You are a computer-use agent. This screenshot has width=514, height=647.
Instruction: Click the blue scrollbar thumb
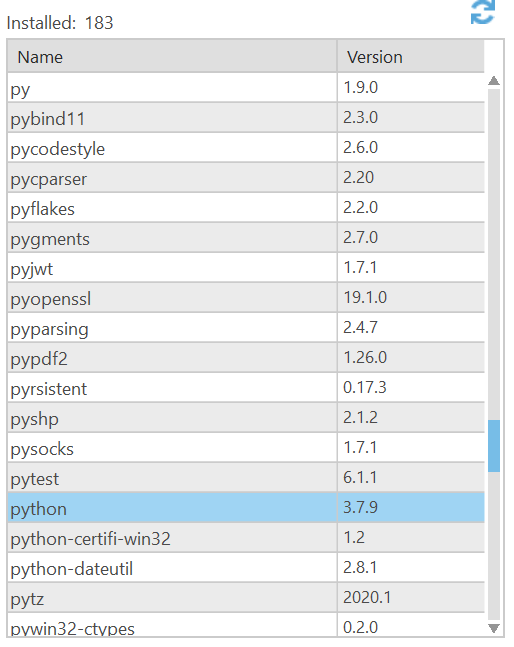493,446
